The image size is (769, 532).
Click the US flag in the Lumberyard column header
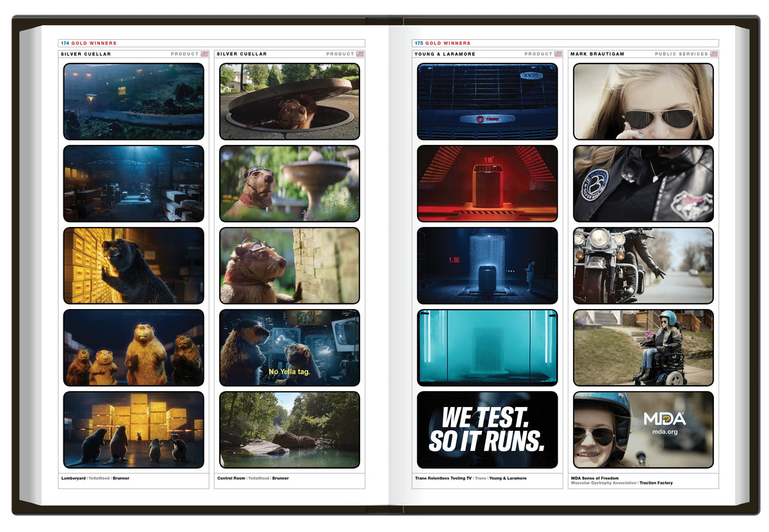tap(204, 54)
